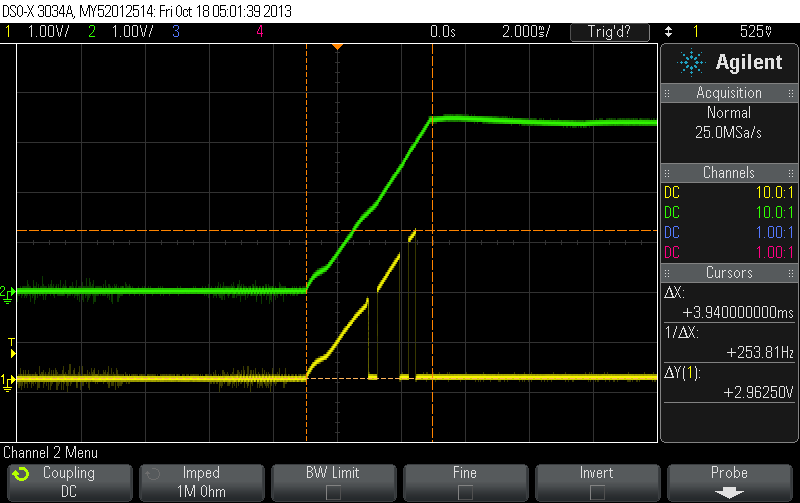This screenshot has width=800, height=503.
Task: Click the greyed Imped knob icon
Action: (153, 474)
